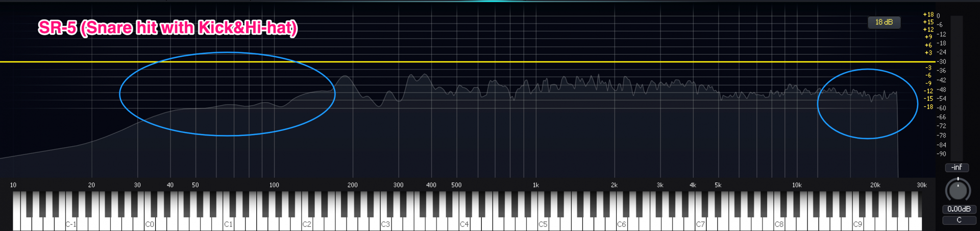Play the C2 piano key
Viewport: 980px width, 231px height.
[306, 224]
